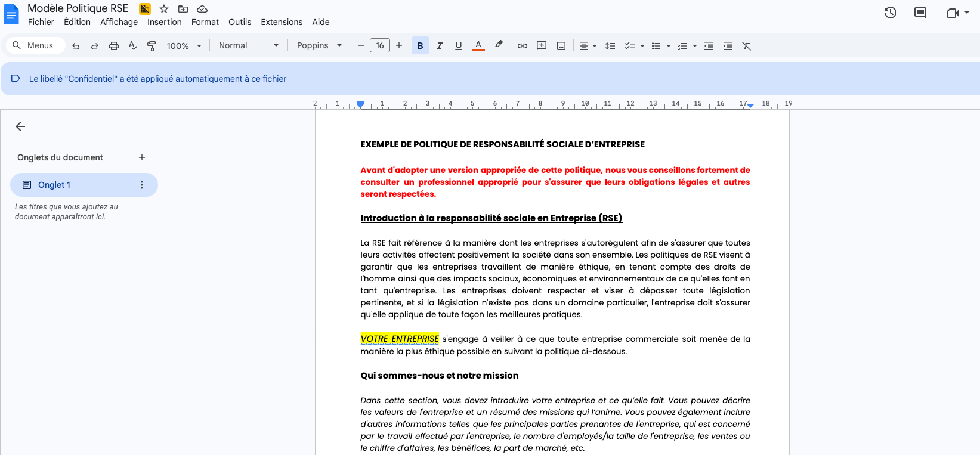The height and width of the screenshot is (455, 980).
Task: Open the Poppins font dropdown
Action: click(320, 46)
